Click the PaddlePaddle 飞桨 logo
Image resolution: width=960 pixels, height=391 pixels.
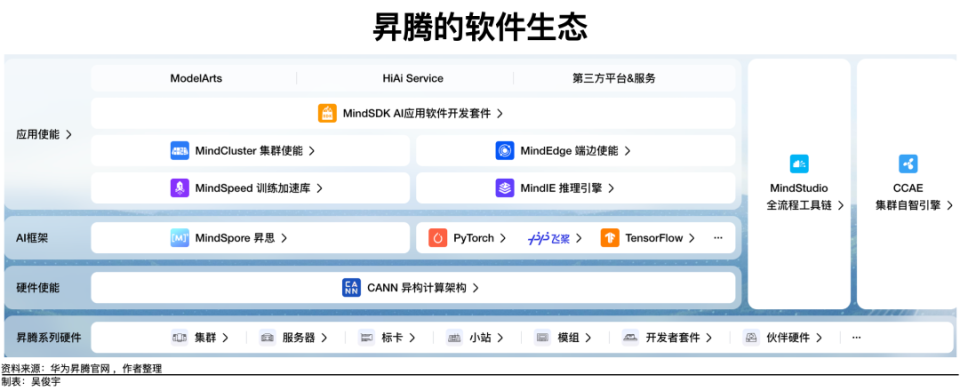[549, 239]
